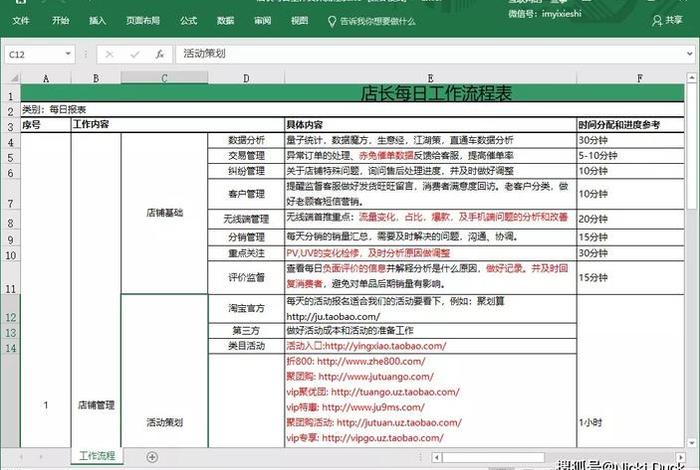Click the 5-10分钟 time cell
700x470 pixels.
coord(630,156)
